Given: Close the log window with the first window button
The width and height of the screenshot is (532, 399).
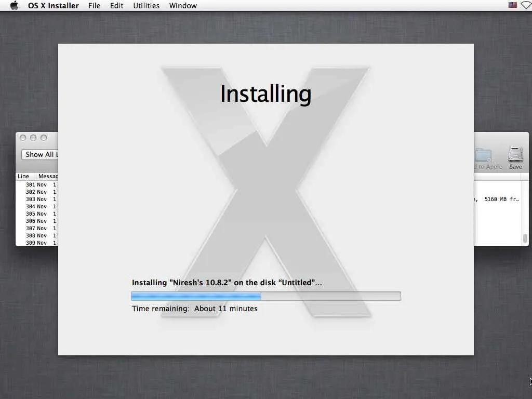Looking at the screenshot, I should coord(23,137).
